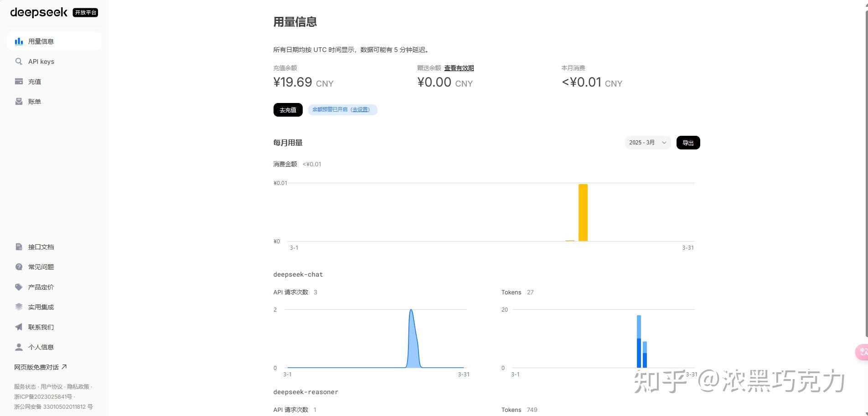This screenshot has width=868, height=416.
Task: Open 产品定价 in the sidebar
Action: 41,287
